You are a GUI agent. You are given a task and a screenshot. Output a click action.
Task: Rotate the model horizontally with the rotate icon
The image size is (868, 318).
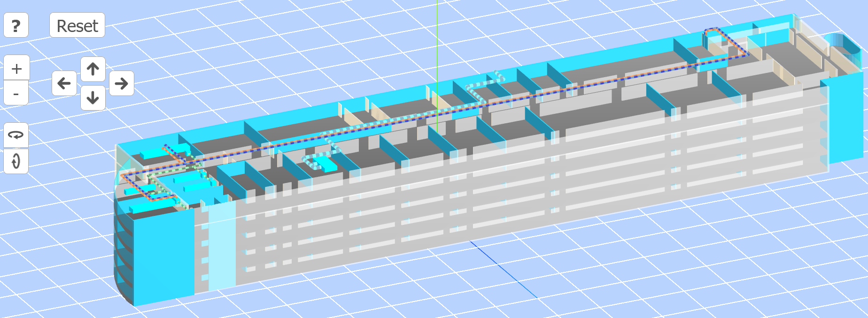click(x=16, y=135)
